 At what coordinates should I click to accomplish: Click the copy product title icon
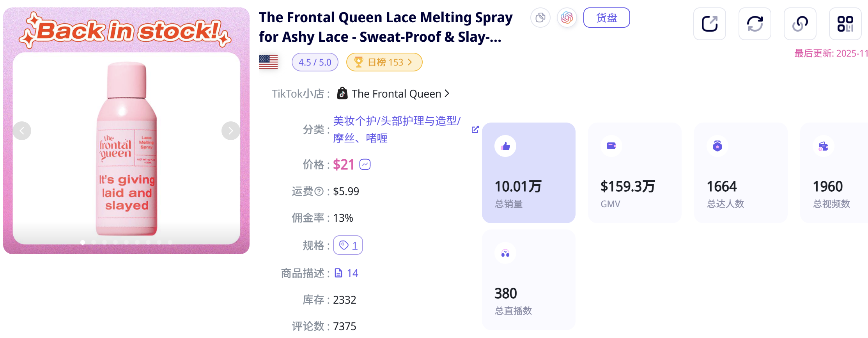(x=540, y=18)
